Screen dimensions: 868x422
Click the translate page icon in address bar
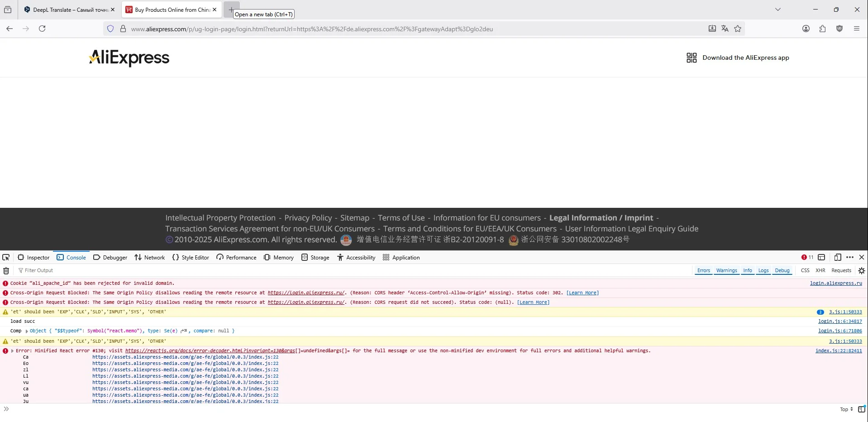point(725,29)
